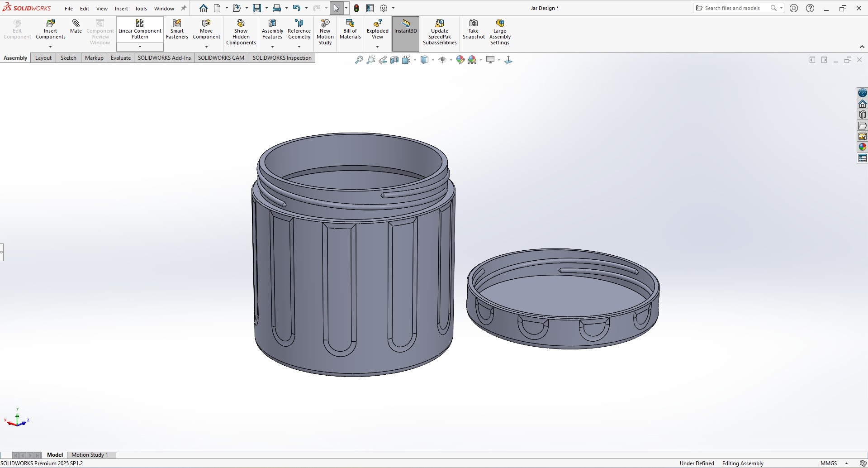Expand Insert Components dropdown arrow
868x468 pixels.
(x=50, y=47)
